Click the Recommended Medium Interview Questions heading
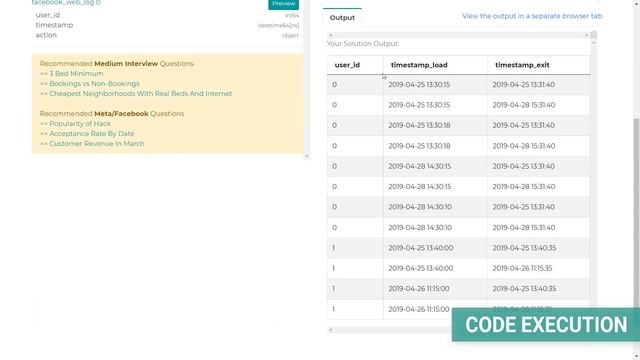The height and width of the screenshot is (360, 640). tap(117, 64)
